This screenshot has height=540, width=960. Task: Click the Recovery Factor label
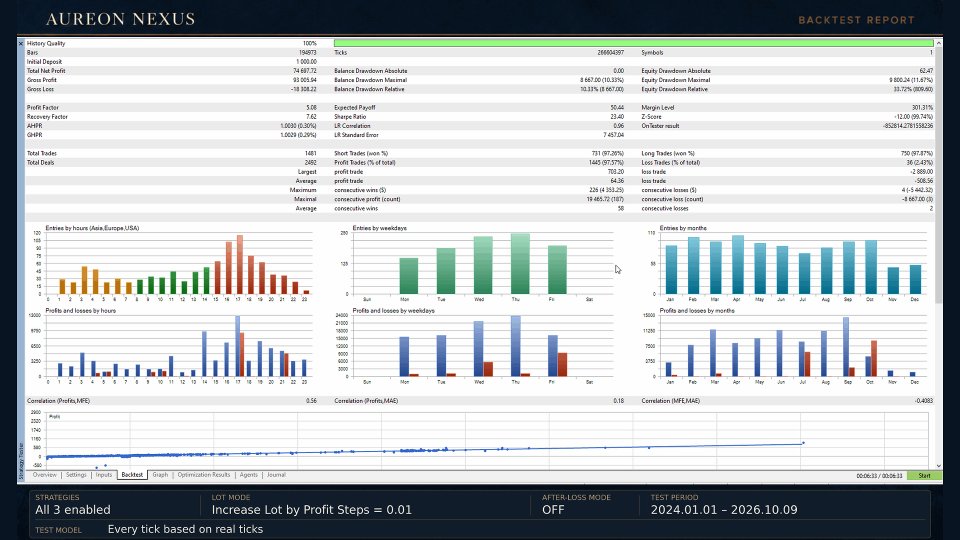(47, 117)
